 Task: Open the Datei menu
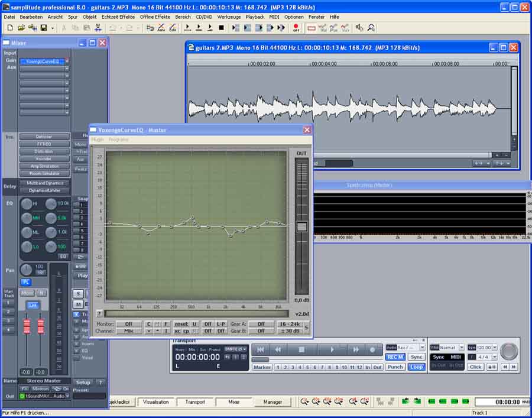coord(9,17)
